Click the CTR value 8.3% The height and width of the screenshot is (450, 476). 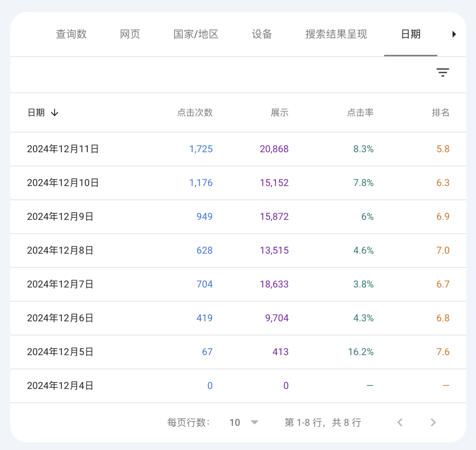[x=363, y=149]
